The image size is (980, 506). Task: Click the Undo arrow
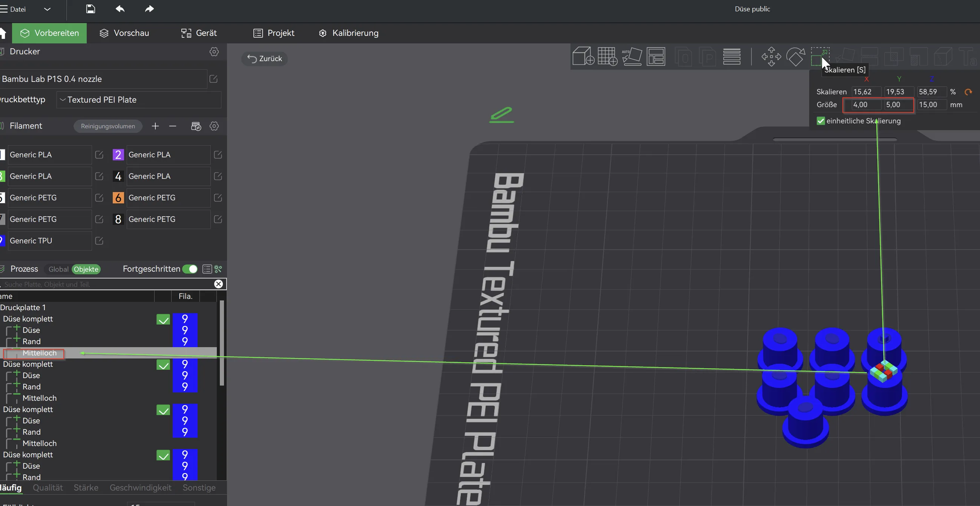[120, 9]
